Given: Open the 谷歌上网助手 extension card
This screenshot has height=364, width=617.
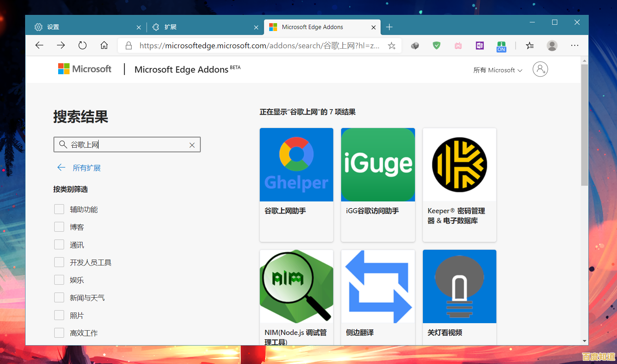Looking at the screenshot, I should (296, 185).
